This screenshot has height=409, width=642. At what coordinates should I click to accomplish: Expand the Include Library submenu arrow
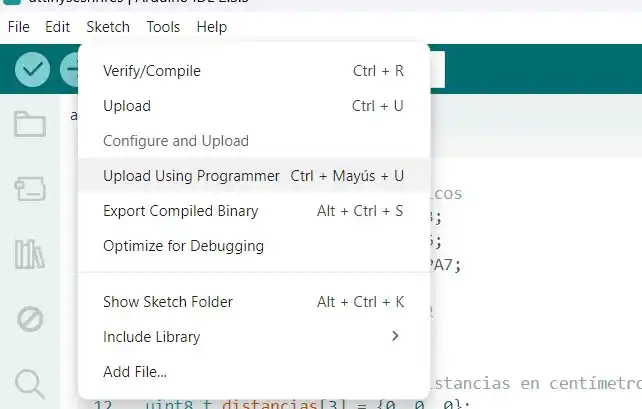[x=395, y=337]
